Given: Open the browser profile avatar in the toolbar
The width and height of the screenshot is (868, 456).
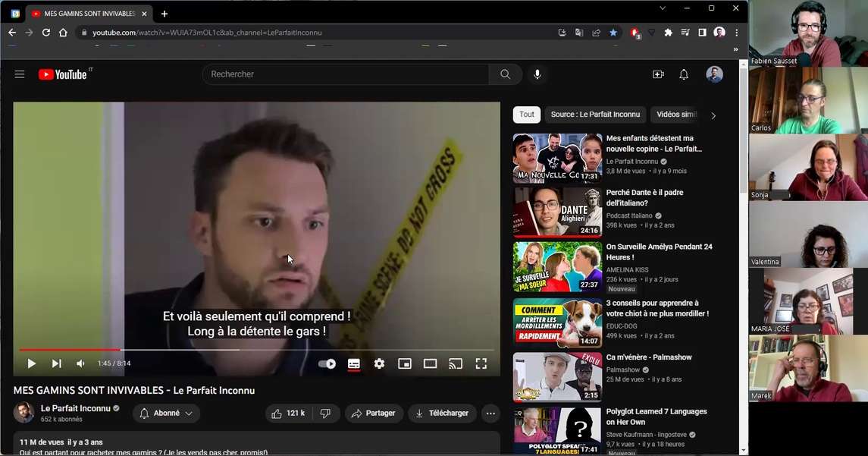Looking at the screenshot, I should 719,33.
